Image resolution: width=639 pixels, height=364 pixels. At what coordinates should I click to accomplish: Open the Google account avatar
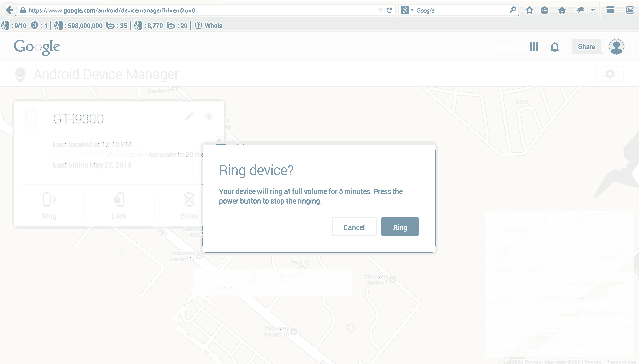pyautogui.click(x=617, y=47)
